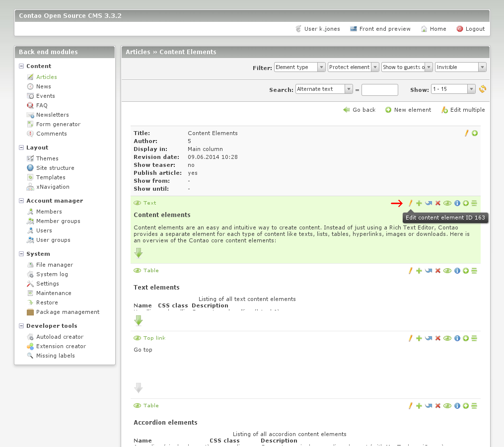Toggle visibility eye on the Top link element
This screenshot has width=504, height=447.
[x=447, y=338]
